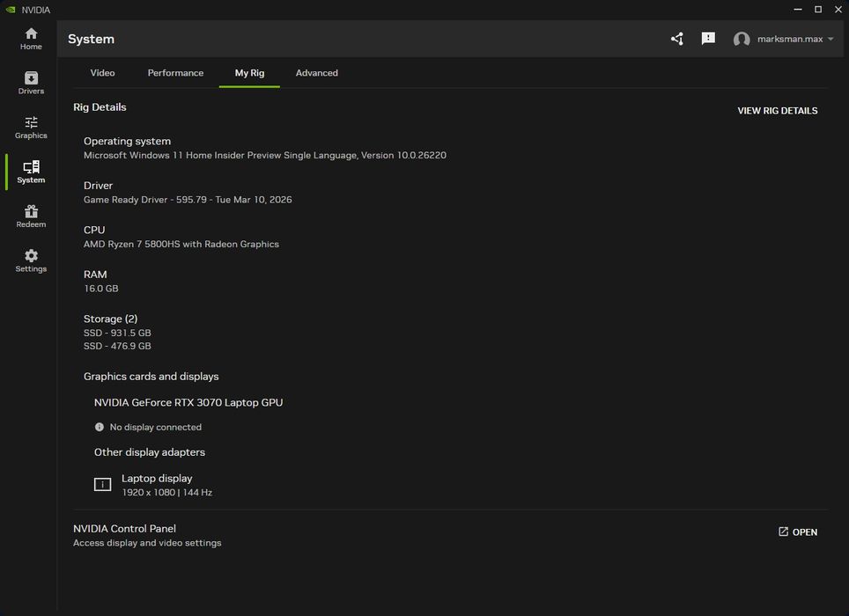Viewport: 849px width, 616px height.
Task: Click the share icon in header
Action: (676, 39)
